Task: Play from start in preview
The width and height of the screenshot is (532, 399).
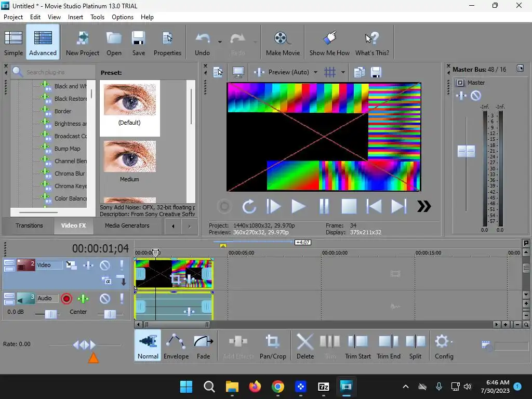Action: pyautogui.click(x=273, y=206)
